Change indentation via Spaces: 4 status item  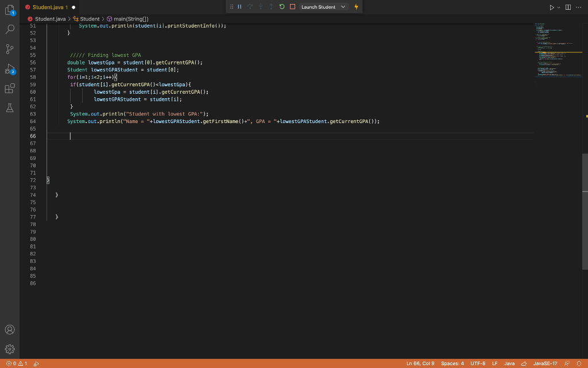point(452,363)
